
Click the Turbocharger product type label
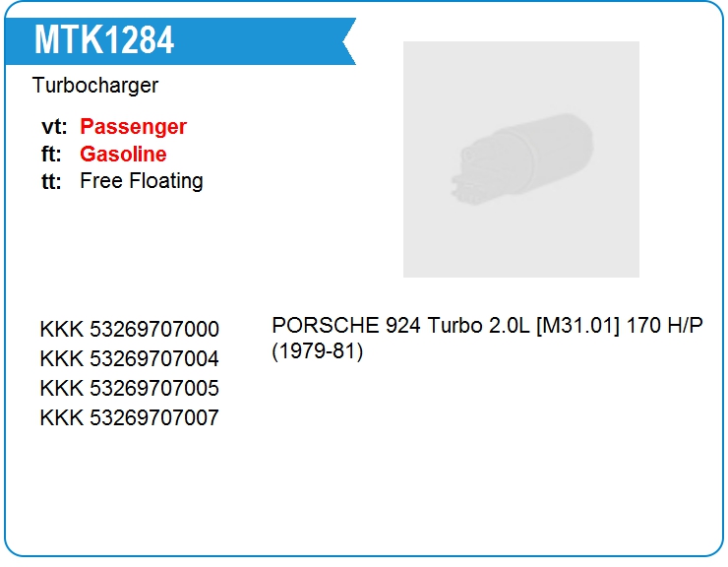click(95, 86)
